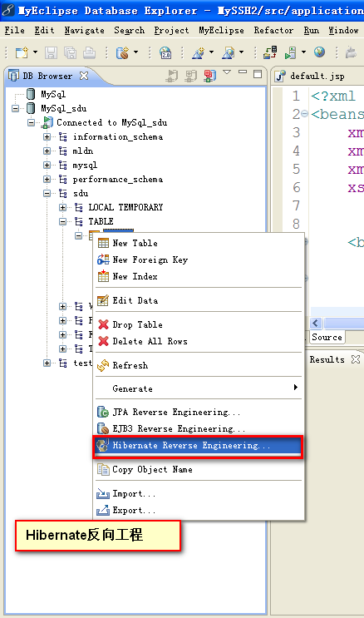Open the Navigate menu
Viewport: 364px width, 618px height.
84,30
